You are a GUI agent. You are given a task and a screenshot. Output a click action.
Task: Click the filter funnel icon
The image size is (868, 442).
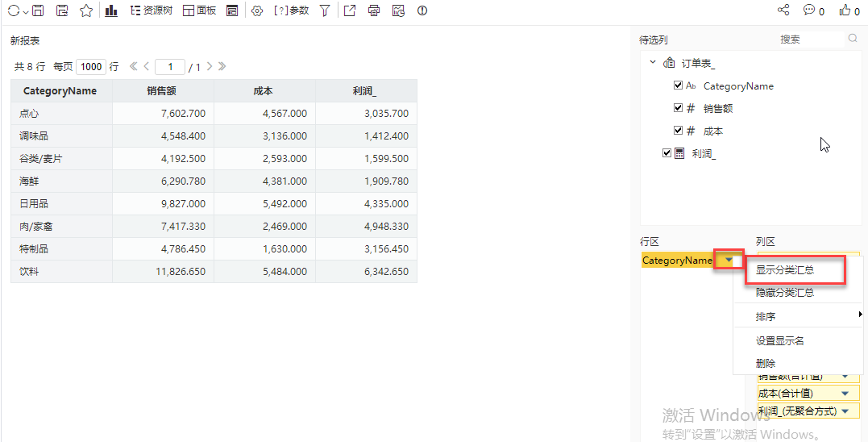coord(325,10)
